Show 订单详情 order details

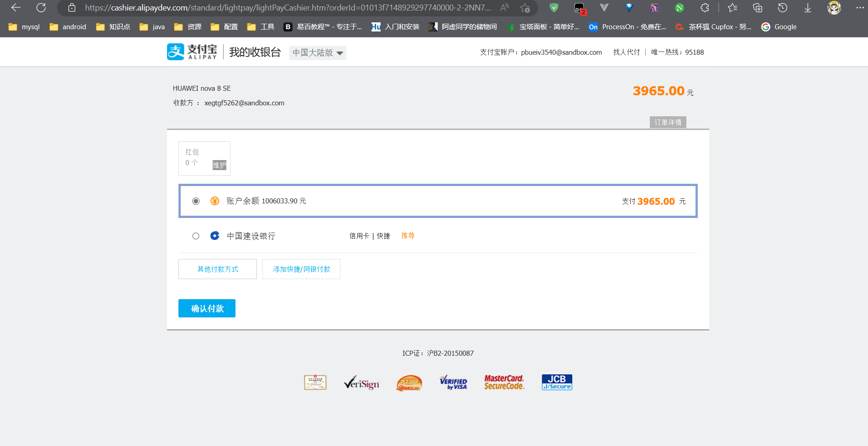pyautogui.click(x=668, y=122)
